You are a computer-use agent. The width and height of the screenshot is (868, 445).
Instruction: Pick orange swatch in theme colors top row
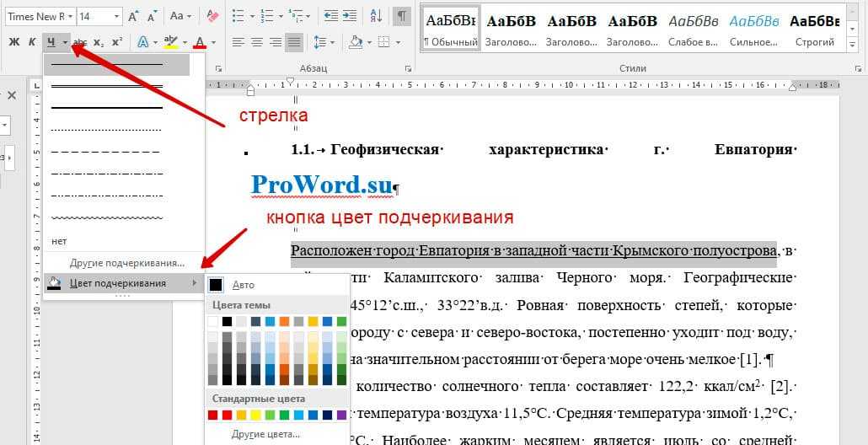pyautogui.click(x=283, y=321)
